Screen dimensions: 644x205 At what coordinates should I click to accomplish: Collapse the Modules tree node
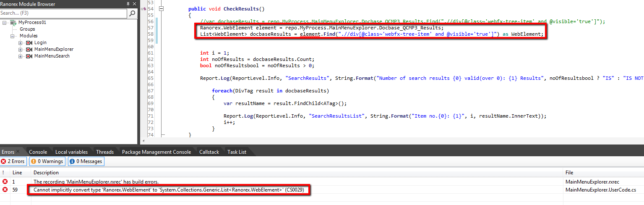[13, 36]
